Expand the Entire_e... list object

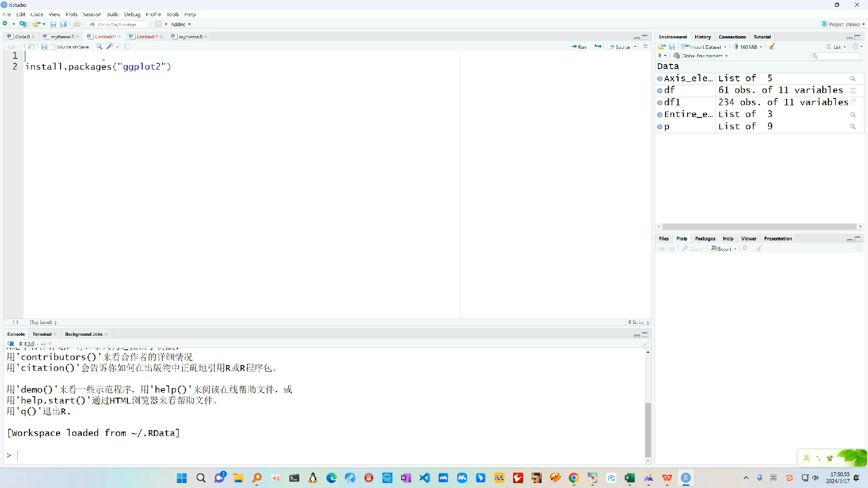point(660,115)
